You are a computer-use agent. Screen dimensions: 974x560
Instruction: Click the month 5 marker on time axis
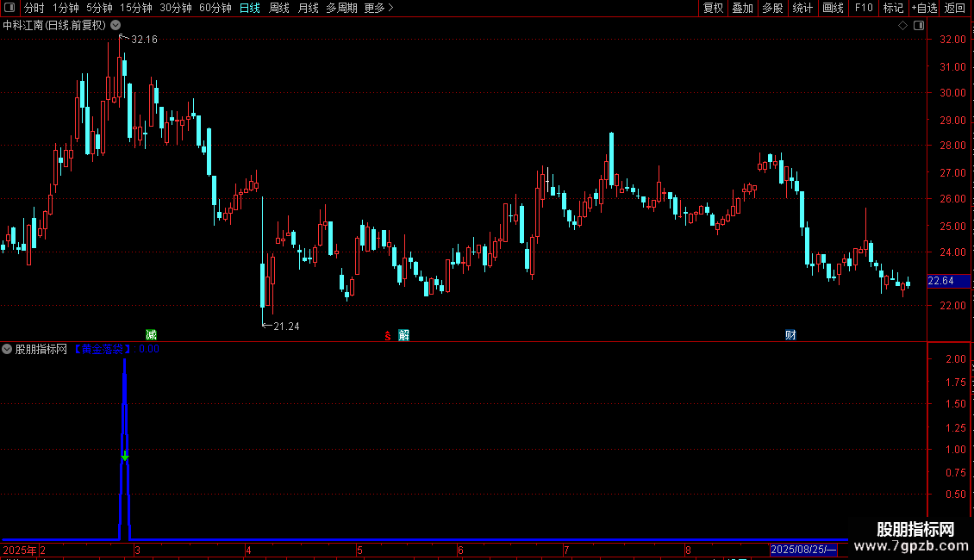click(x=359, y=550)
